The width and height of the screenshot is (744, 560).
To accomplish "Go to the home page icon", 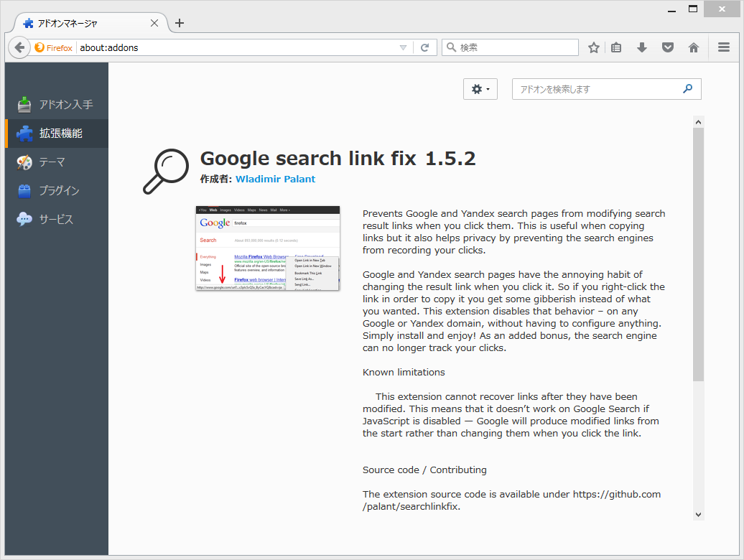I will (x=694, y=47).
